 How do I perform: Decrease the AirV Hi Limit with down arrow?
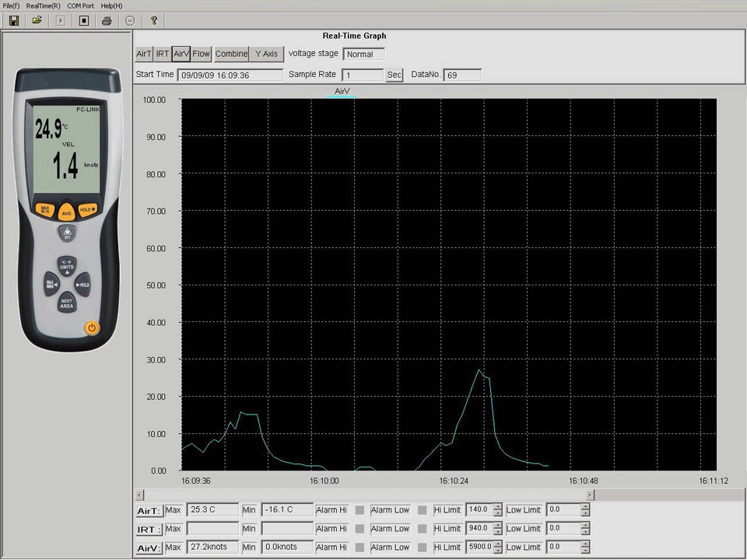point(498,551)
